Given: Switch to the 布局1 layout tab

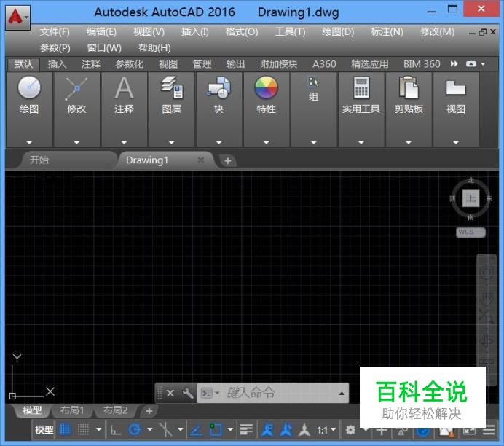Looking at the screenshot, I should click(72, 410).
